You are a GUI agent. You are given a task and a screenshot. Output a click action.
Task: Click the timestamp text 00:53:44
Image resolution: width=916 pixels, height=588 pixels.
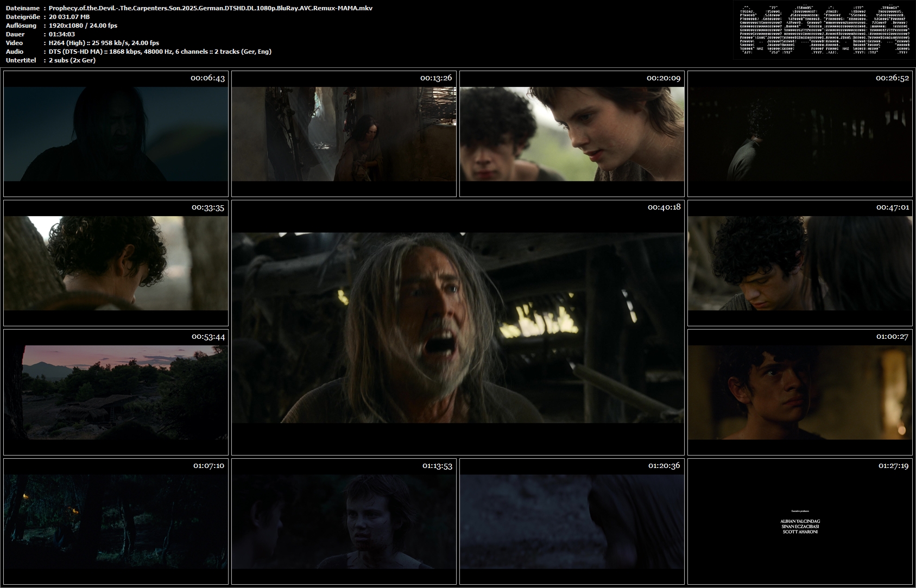pyautogui.click(x=208, y=337)
